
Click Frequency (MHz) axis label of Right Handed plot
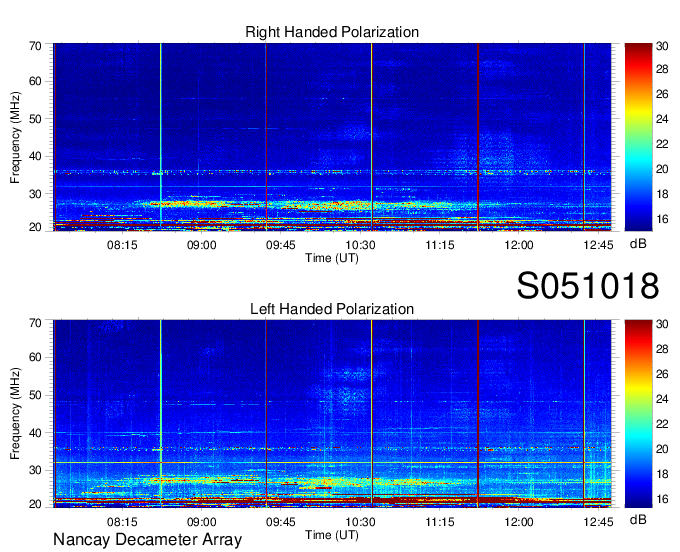[x=15, y=137]
